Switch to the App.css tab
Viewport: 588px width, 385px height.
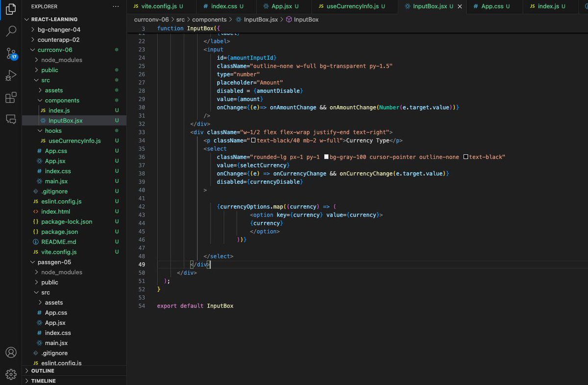click(x=495, y=6)
